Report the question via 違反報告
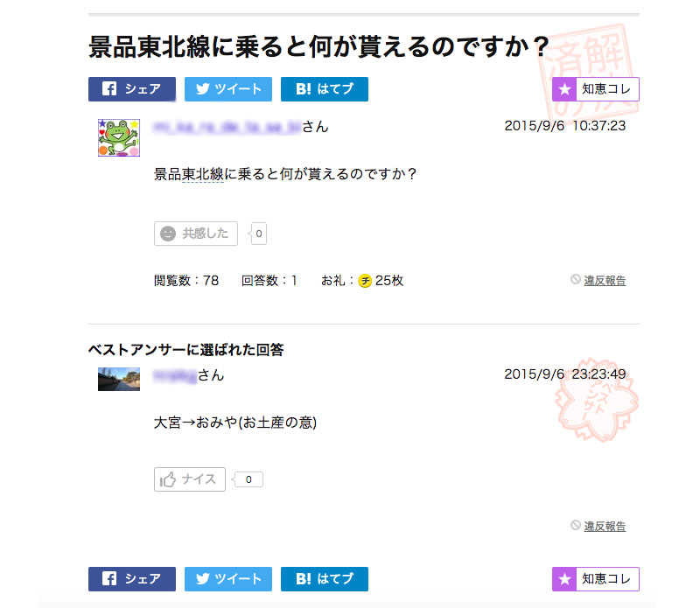Screen dimensions: 700x608 [x=604, y=281]
